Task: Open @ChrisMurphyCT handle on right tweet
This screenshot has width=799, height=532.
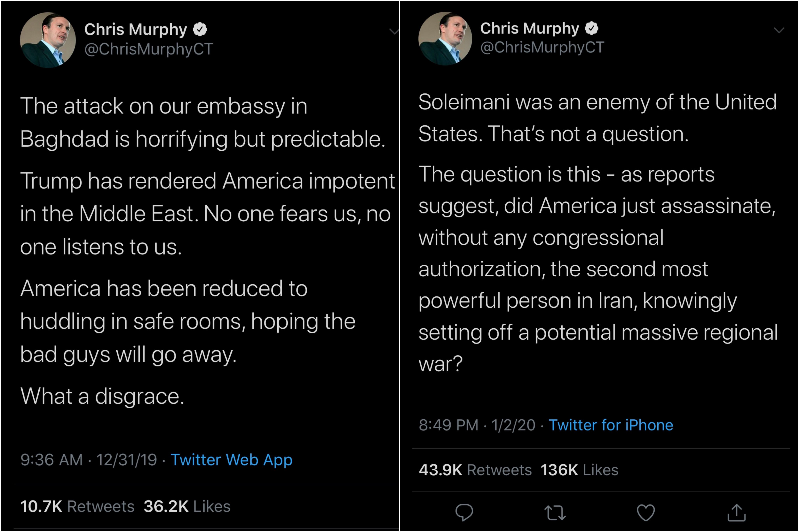Action: coord(542,47)
